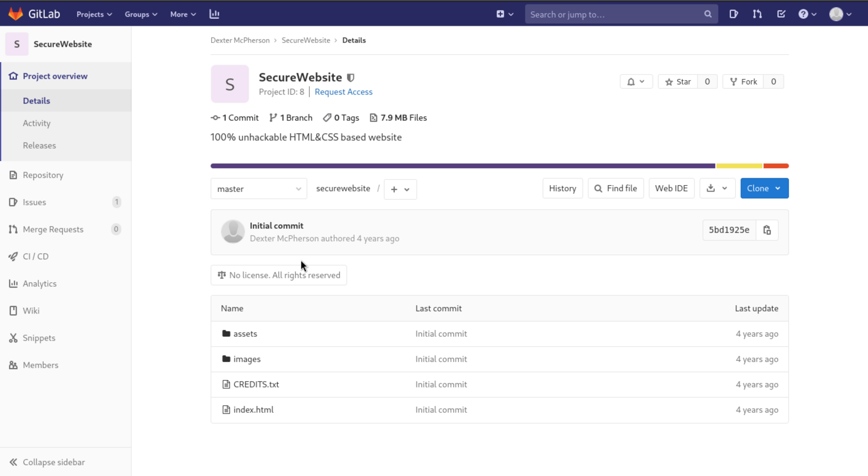Expand the blue Clone dropdown

(x=764, y=188)
